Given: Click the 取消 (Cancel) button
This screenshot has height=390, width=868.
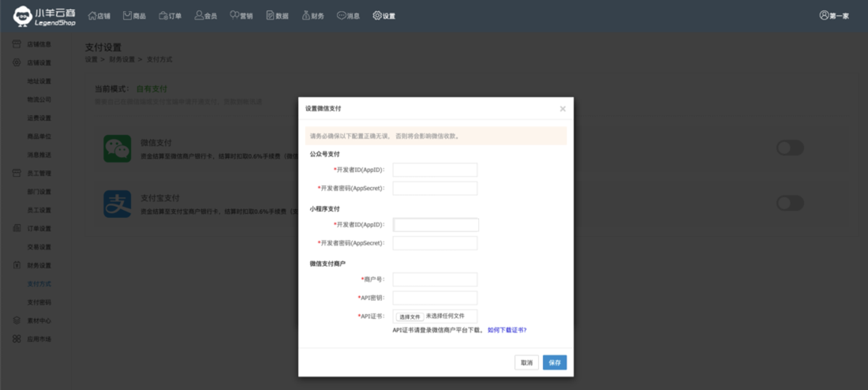Looking at the screenshot, I should point(526,362).
